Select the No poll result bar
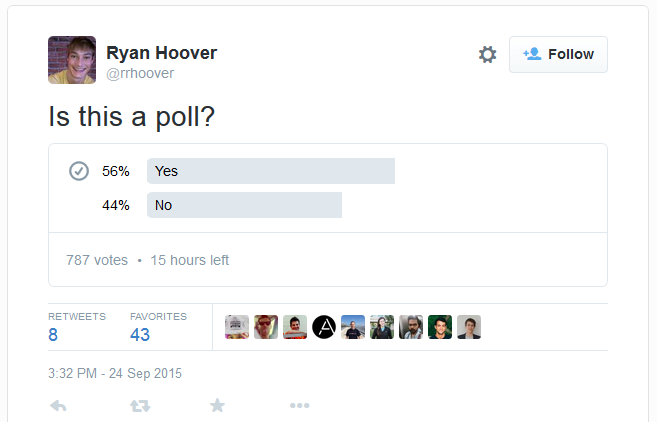This screenshot has height=422, width=657. [x=244, y=205]
